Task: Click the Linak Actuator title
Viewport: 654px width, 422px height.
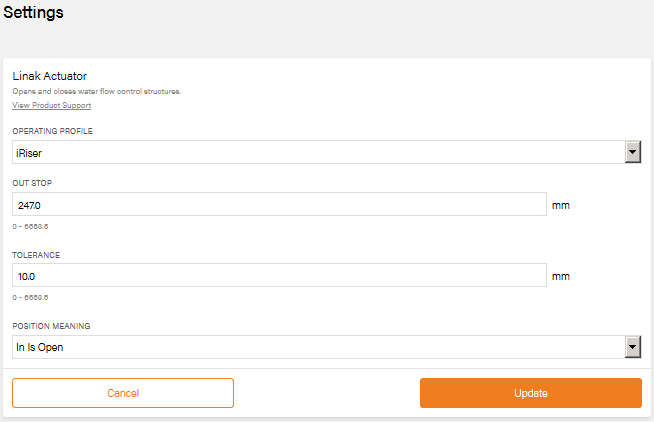Action: pyautogui.click(x=49, y=76)
